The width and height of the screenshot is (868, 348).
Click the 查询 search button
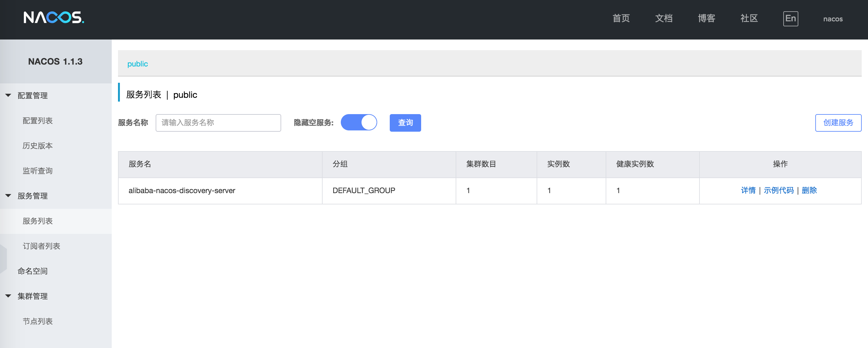(x=405, y=123)
